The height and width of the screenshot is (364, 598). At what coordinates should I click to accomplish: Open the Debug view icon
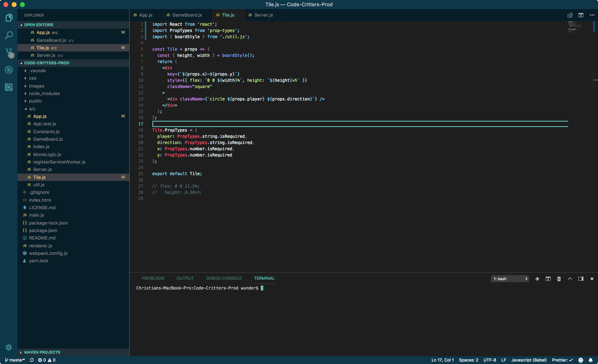pos(9,70)
